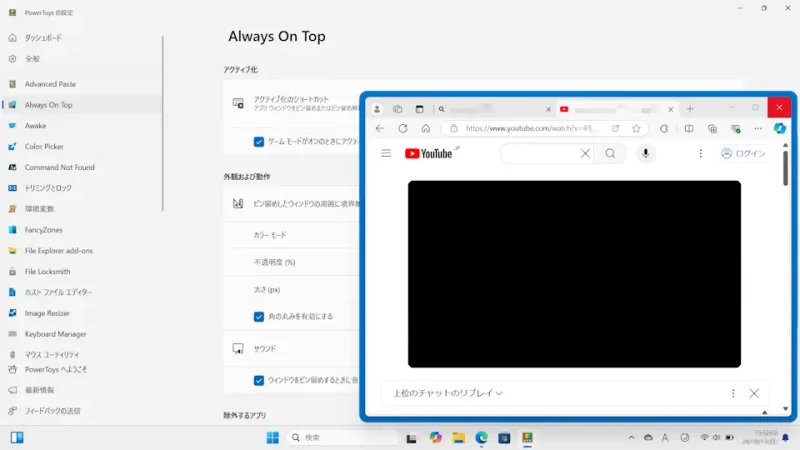800x450 pixels.
Task: Click the YouTube search magnifier button
Action: [x=610, y=153]
